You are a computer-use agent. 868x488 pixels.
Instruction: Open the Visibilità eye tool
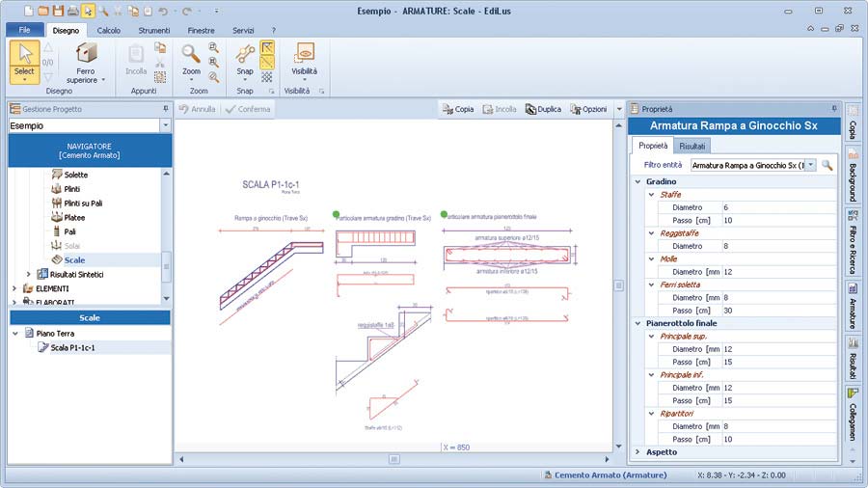(304, 62)
